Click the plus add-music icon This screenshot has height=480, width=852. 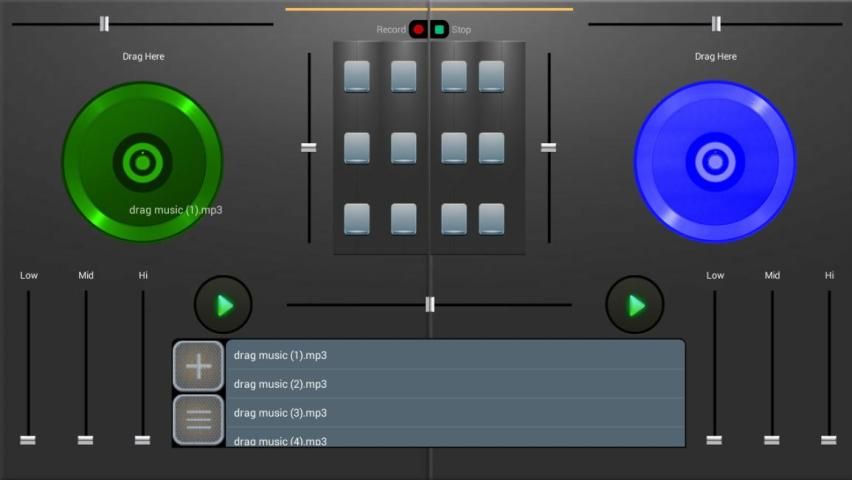198,366
